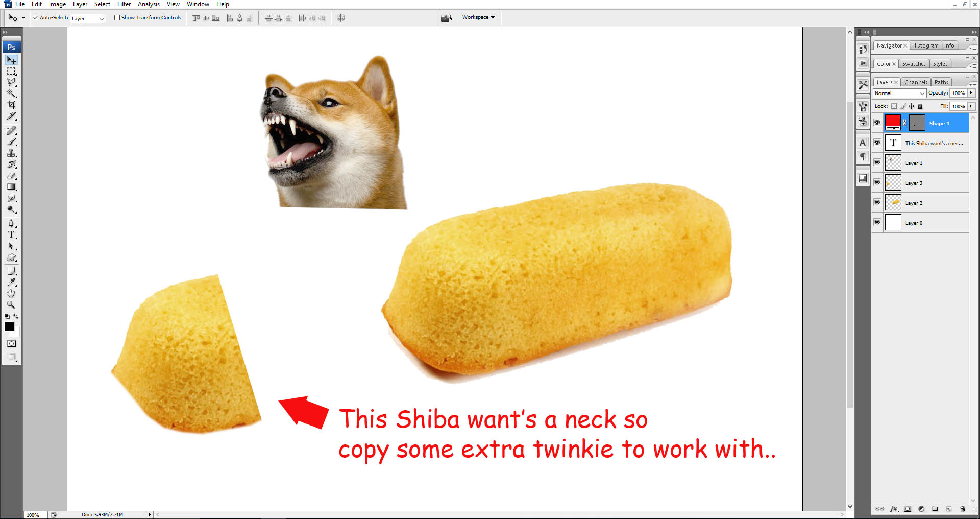Hide the Shape 1 layer
This screenshot has width=980, height=519.
tap(877, 123)
